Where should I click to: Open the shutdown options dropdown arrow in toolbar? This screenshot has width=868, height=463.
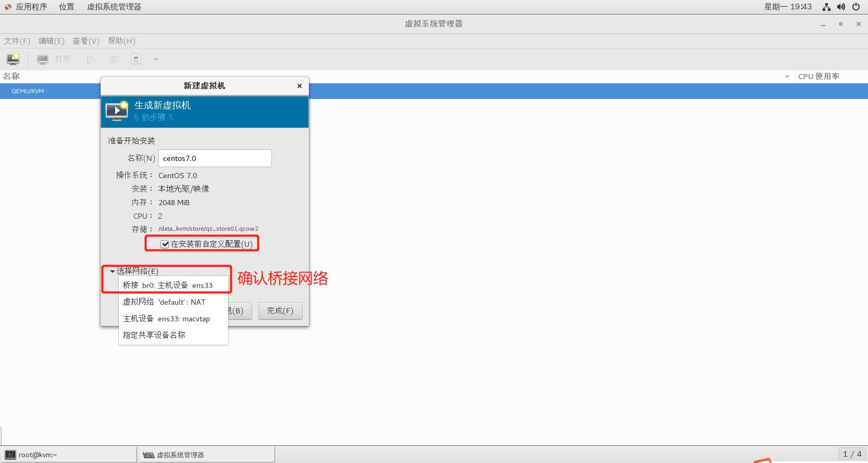click(156, 59)
